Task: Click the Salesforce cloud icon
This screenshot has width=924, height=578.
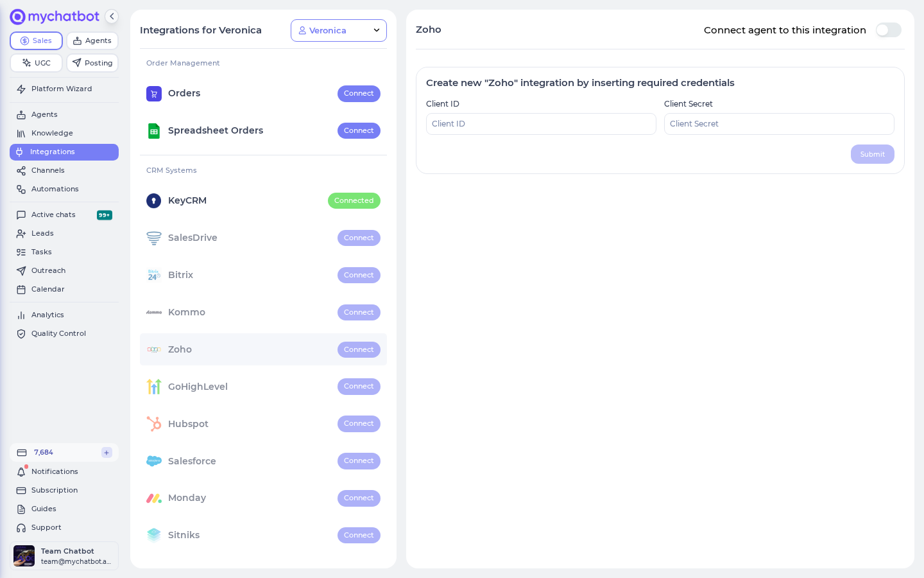Action: tap(154, 461)
